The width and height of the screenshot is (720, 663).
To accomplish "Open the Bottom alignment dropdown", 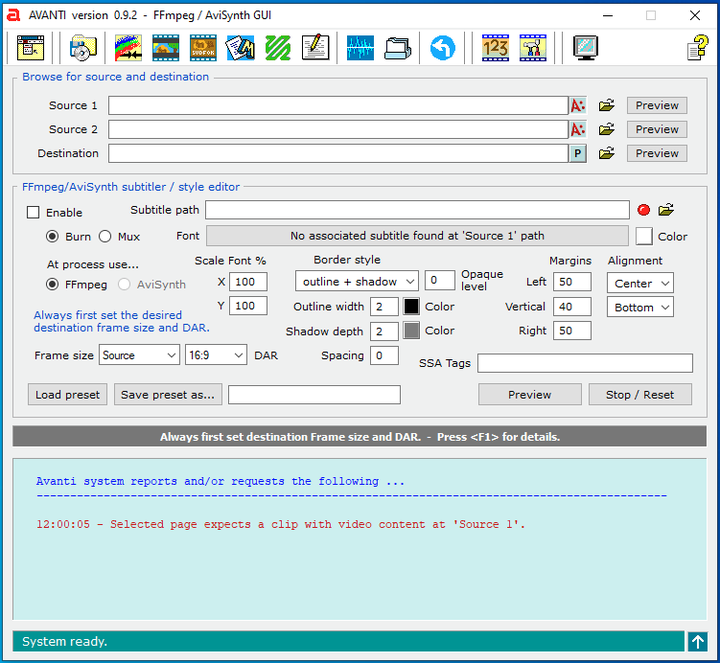I will [640, 308].
